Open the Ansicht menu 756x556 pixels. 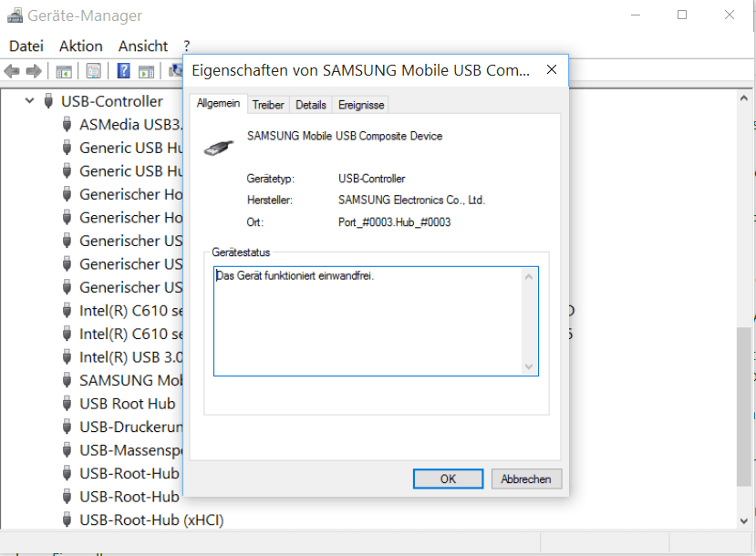click(x=143, y=46)
